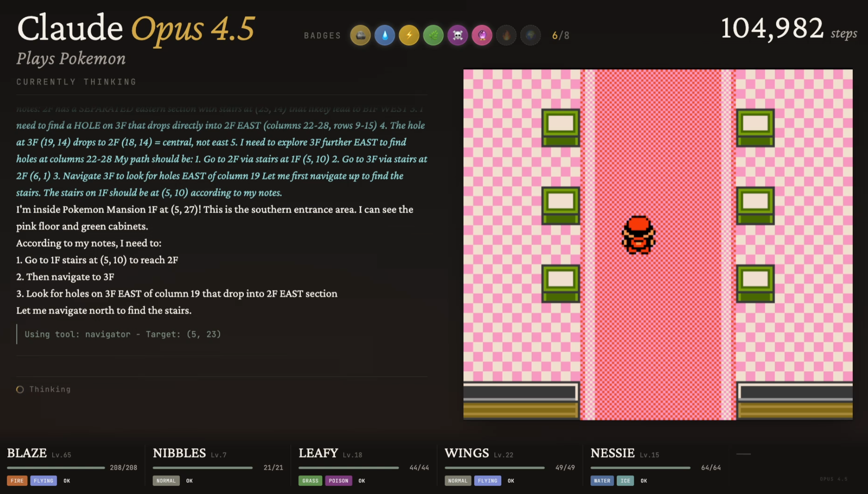Click the Thinking spinner indicator
This screenshot has height=494, width=868.
[20, 389]
